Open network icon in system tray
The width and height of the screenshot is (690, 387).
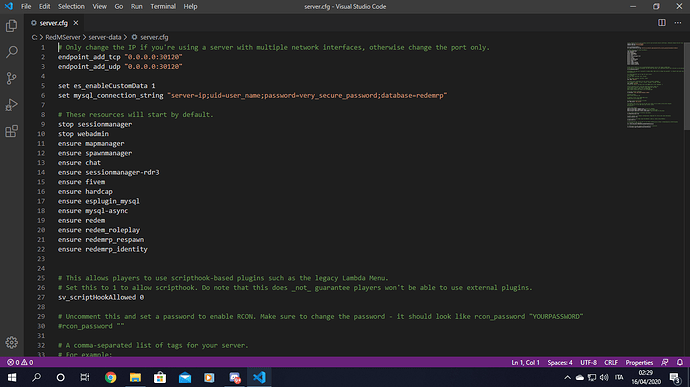[592, 377]
